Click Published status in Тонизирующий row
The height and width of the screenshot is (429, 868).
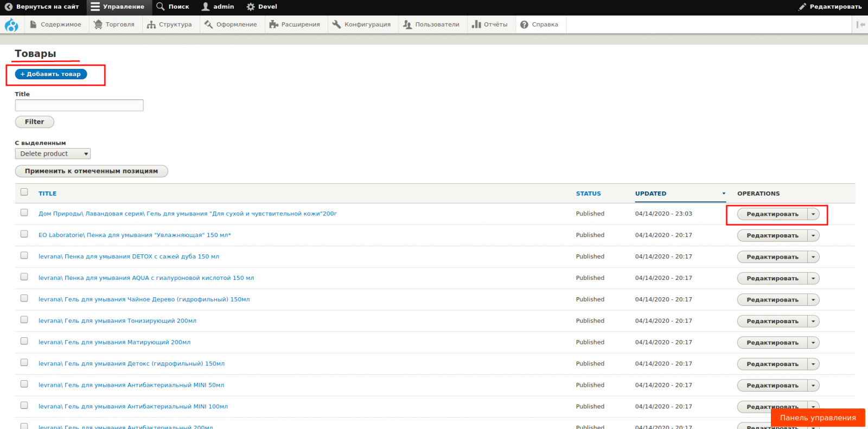(590, 321)
